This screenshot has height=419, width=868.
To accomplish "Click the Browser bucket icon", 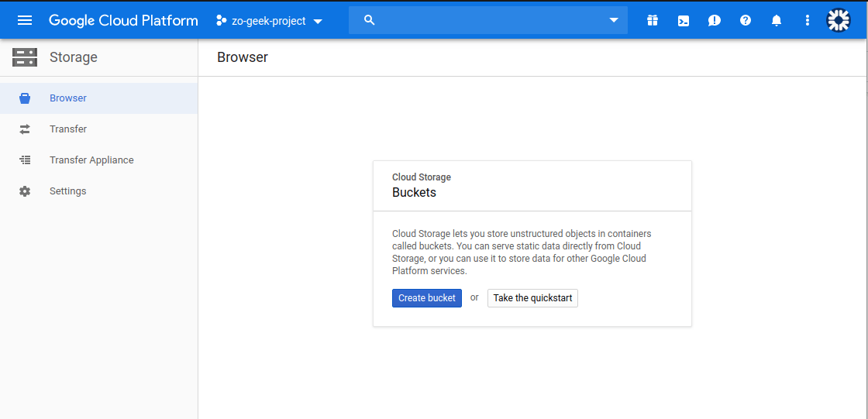I will click(25, 98).
